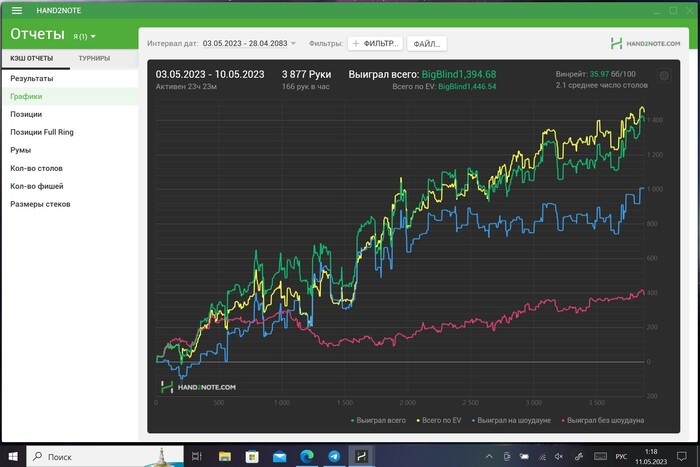Click the HAND2NOTE.COM logo link

pos(646,43)
